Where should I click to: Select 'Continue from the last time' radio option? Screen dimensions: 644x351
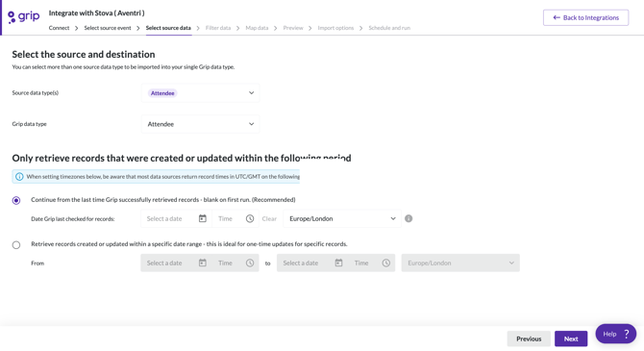[16, 200]
